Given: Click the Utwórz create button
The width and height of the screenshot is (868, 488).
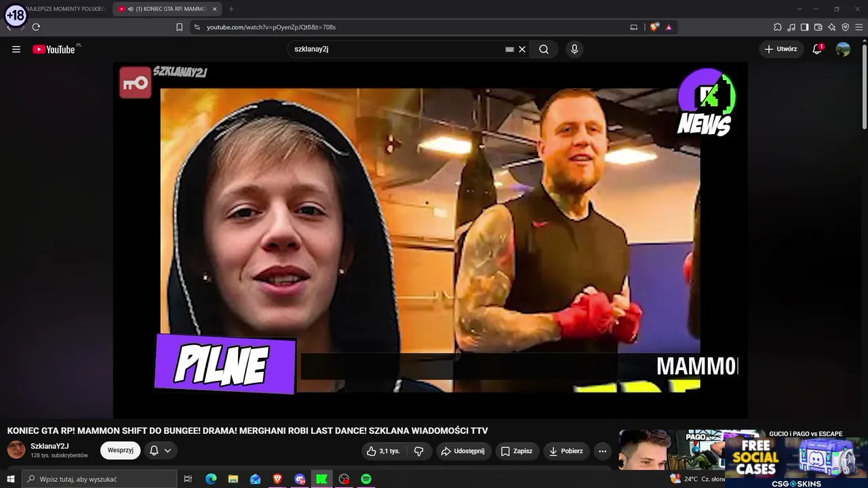Looking at the screenshot, I should [781, 49].
